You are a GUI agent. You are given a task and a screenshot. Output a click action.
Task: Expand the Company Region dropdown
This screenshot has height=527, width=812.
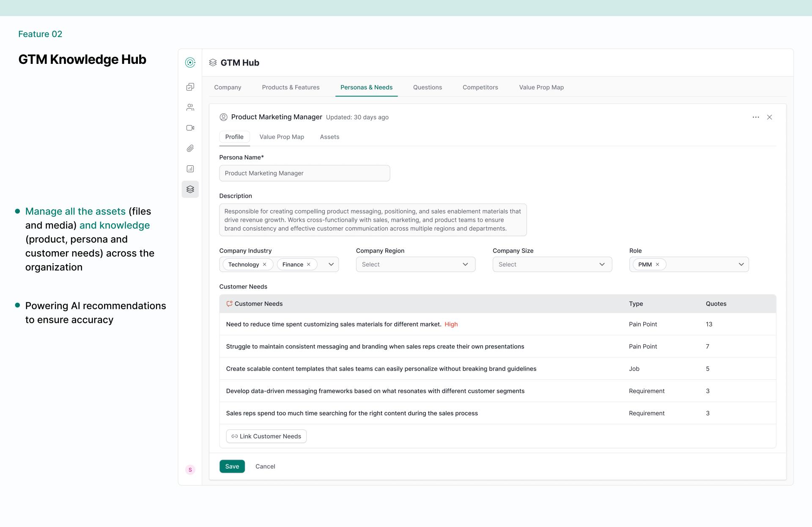[x=415, y=264]
